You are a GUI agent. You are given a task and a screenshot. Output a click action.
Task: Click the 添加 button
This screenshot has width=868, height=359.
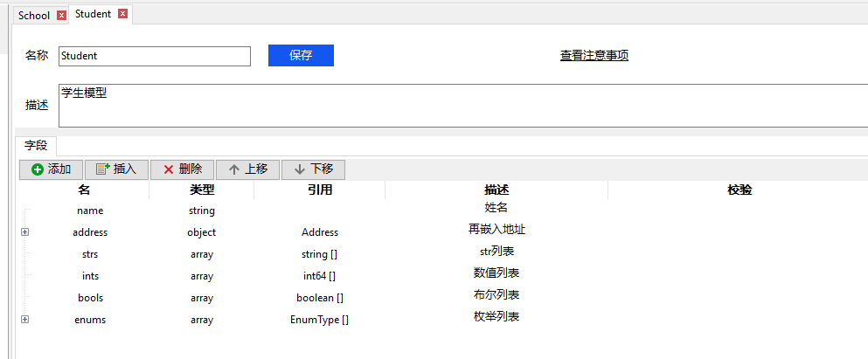(x=51, y=169)
